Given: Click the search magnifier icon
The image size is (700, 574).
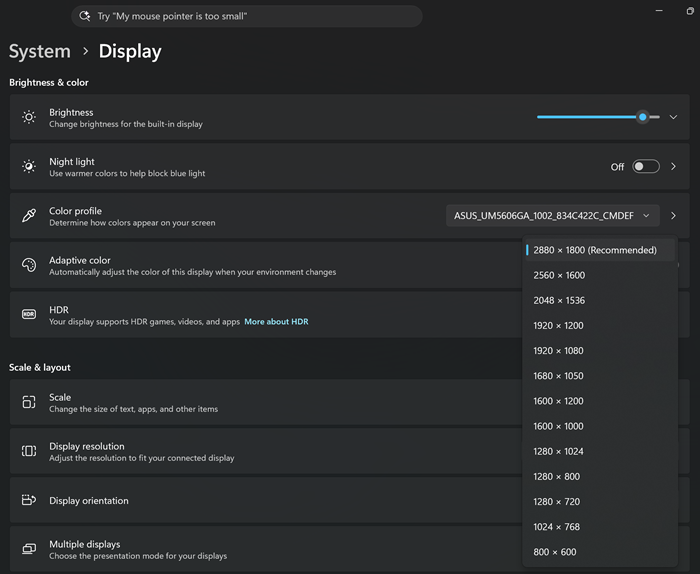Looking at the screenshot, I should 84,16.
